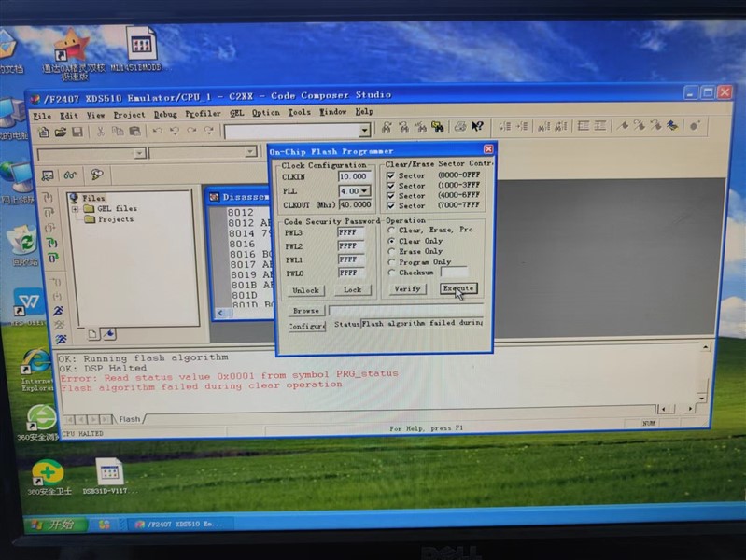Click the Verify button

[408, 289]
